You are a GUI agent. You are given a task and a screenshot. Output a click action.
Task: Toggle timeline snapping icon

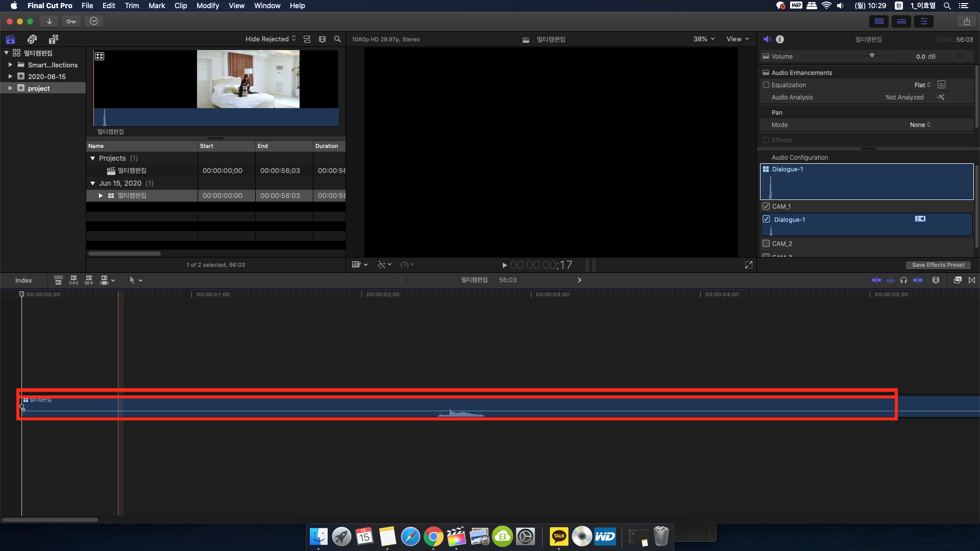coord(918,280)
